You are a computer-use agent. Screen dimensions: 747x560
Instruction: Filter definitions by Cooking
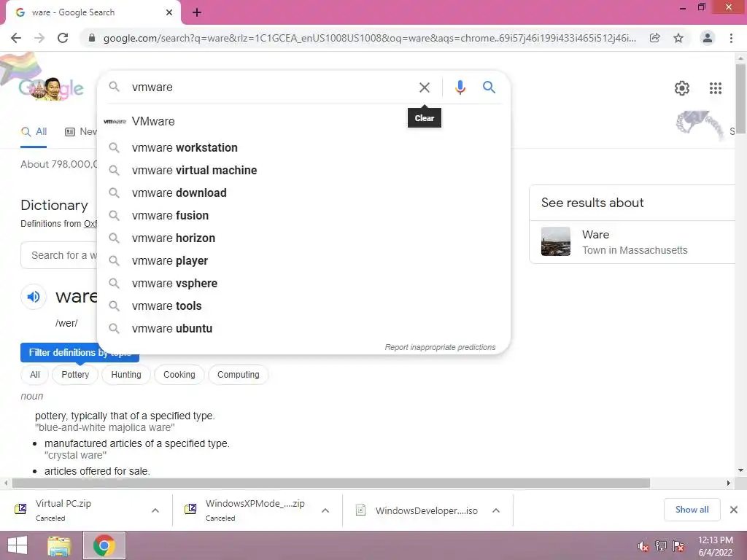pyautogui.click(x=179, y=375)
